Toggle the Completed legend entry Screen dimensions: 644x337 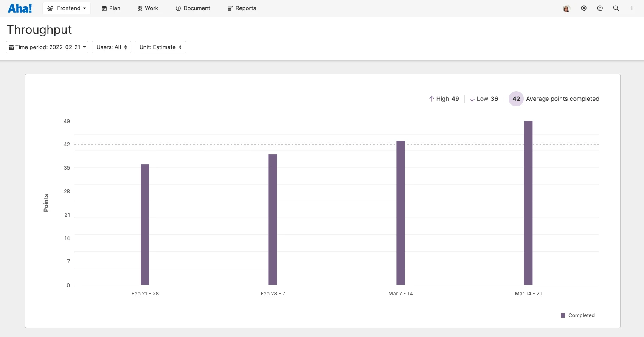(578, 315)
